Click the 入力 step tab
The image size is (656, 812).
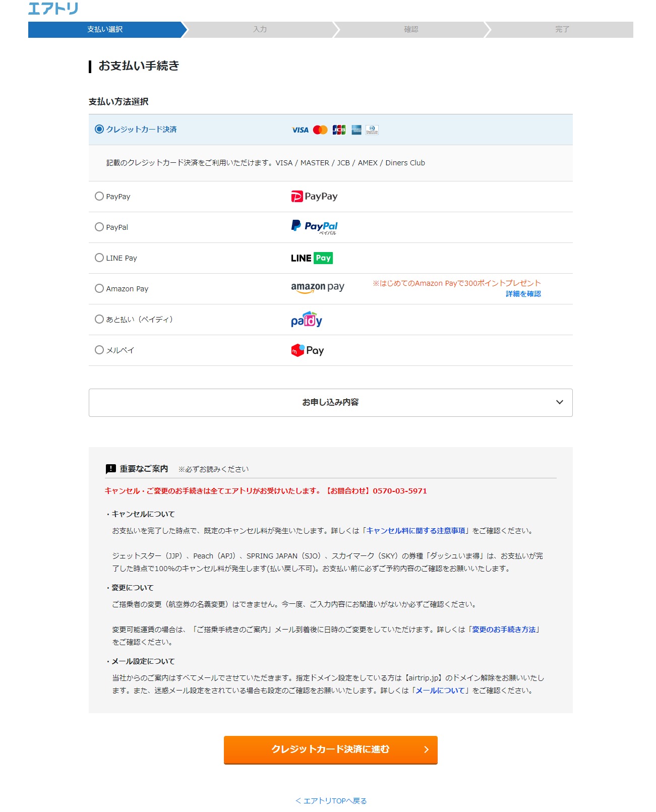click(260, 30)
